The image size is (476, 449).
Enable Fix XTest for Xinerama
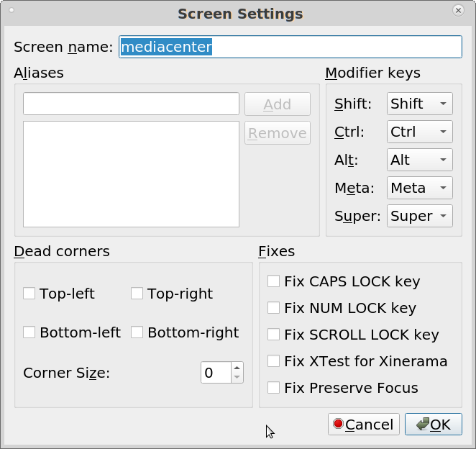(x=273, y=361)
